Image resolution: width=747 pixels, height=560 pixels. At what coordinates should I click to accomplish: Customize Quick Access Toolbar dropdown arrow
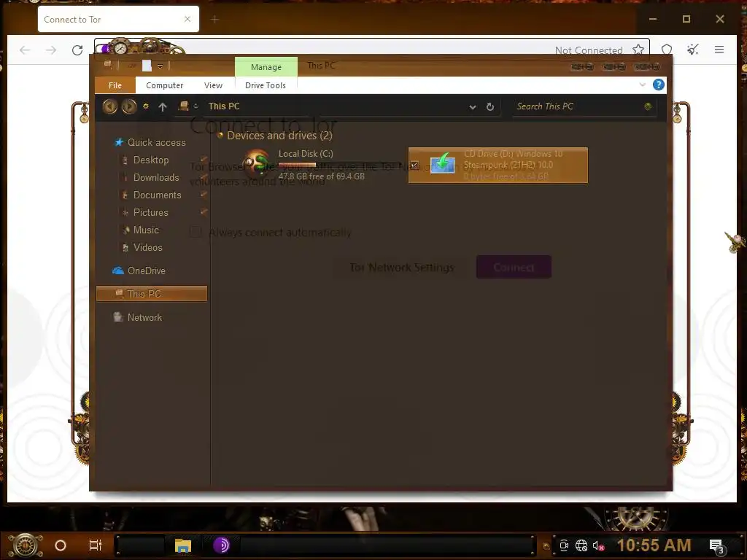pos(160,66)
